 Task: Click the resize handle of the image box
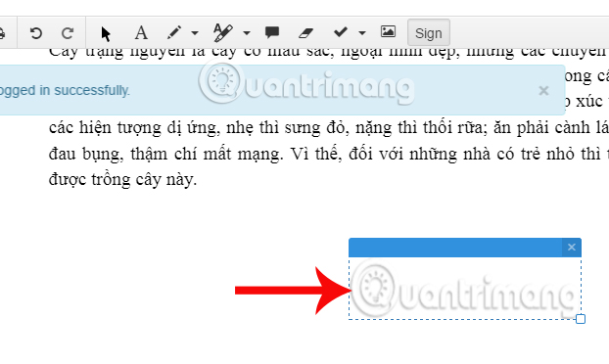coord(581,319)
